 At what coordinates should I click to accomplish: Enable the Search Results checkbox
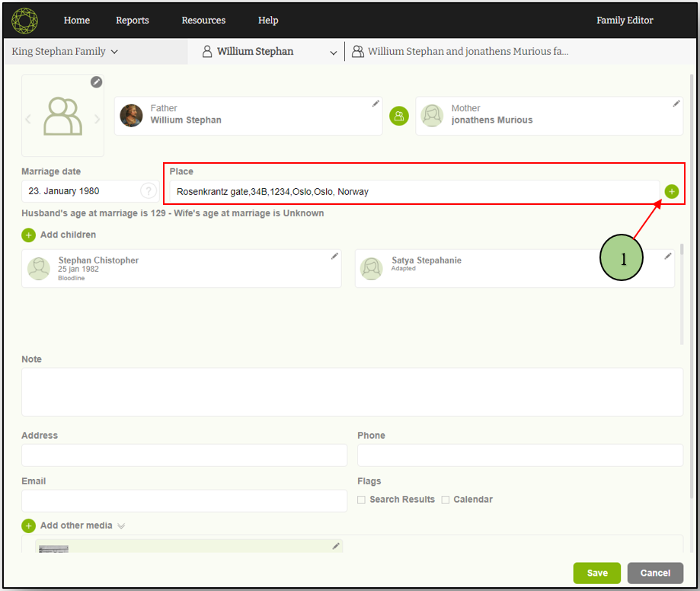click(x=361, y=500)
